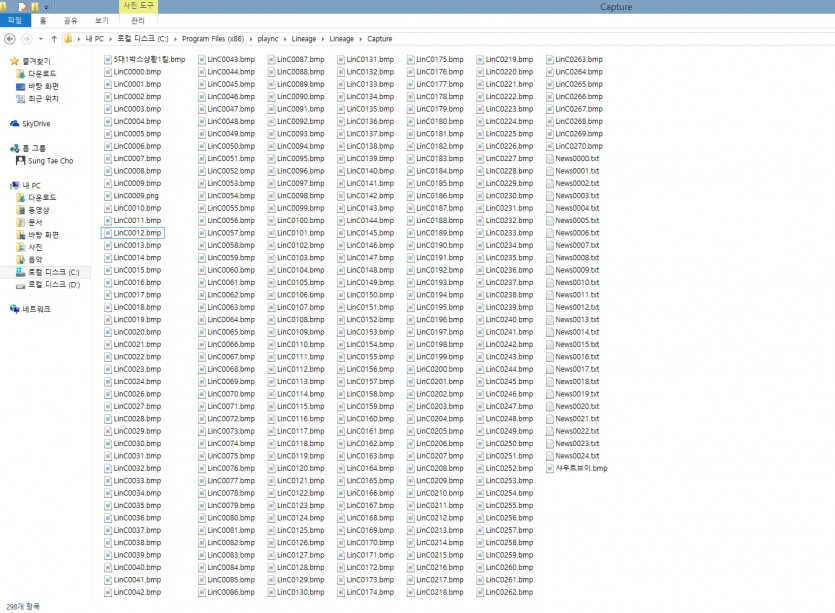Open the 공유 (Share) ribbon tab

coord(71,20)
